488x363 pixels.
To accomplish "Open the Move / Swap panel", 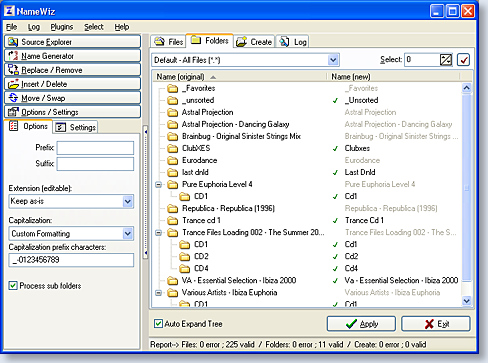I will [x=72, y=98].
